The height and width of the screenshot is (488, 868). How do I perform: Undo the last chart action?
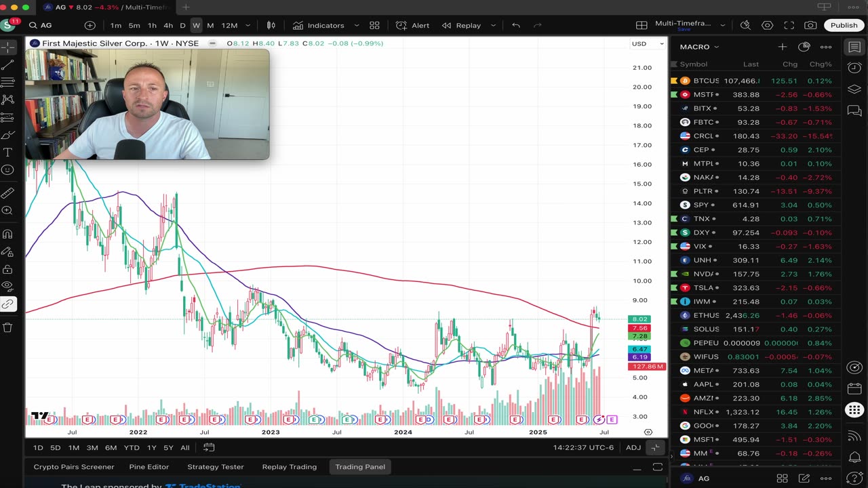(516, 26)
